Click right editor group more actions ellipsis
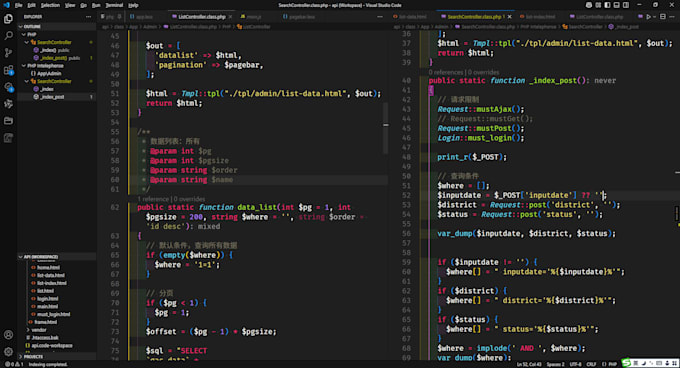Viewport: 680px width, 368px height. [x=672, y=17]
